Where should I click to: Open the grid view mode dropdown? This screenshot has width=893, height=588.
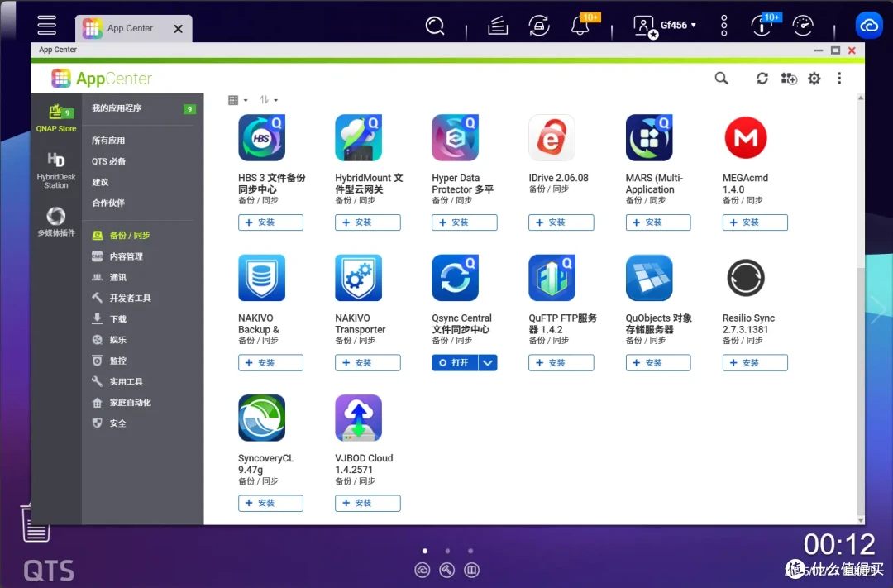pos(237,100)
